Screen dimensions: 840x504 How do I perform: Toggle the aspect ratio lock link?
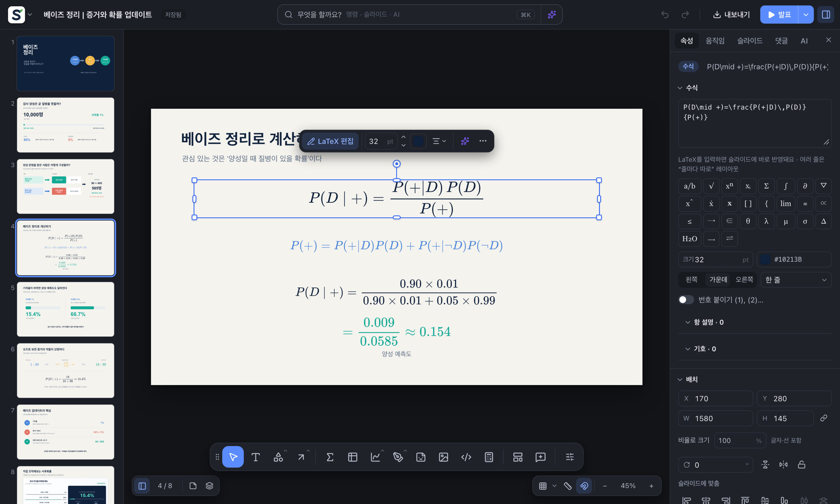pyautogui.click(x=824, y=418)
